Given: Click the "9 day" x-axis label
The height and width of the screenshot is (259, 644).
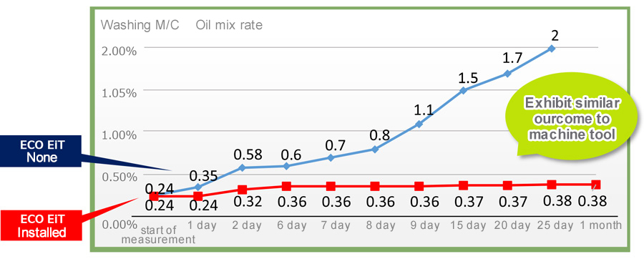Looking at the screenshot, I should tap(425, 225).
